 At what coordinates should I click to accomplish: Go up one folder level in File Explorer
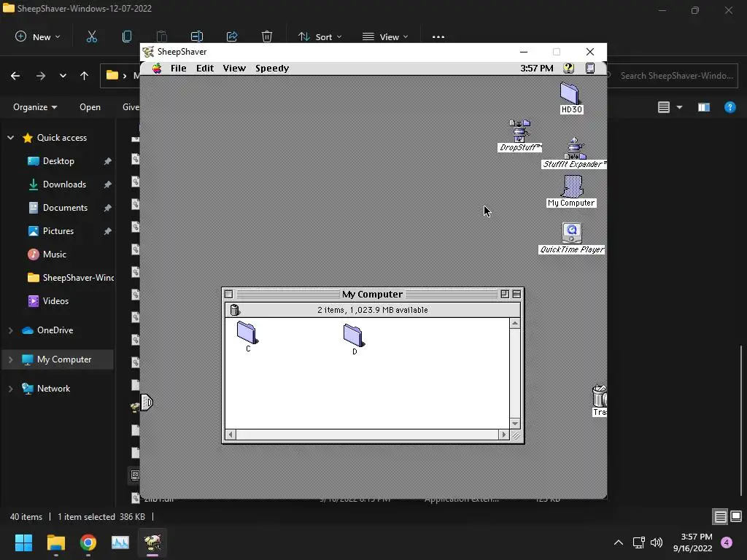tap(85, 76)
